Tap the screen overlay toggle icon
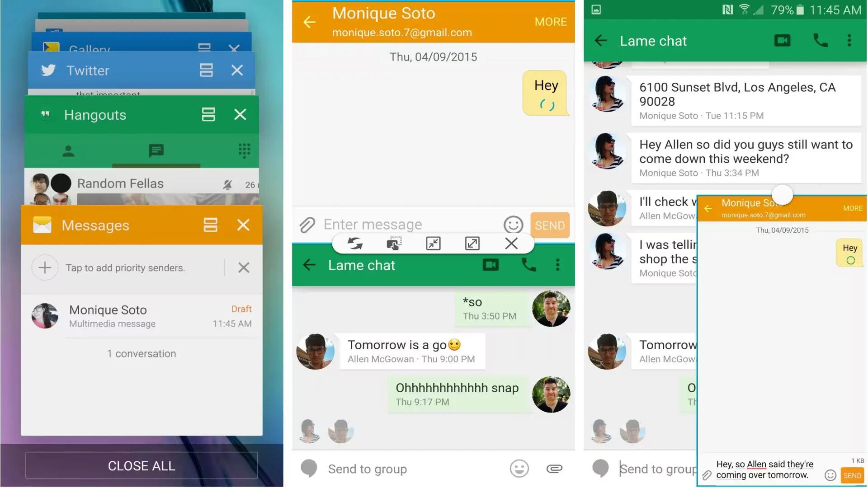The height and width of the screenshot is (488, 868). pos(393,243)
